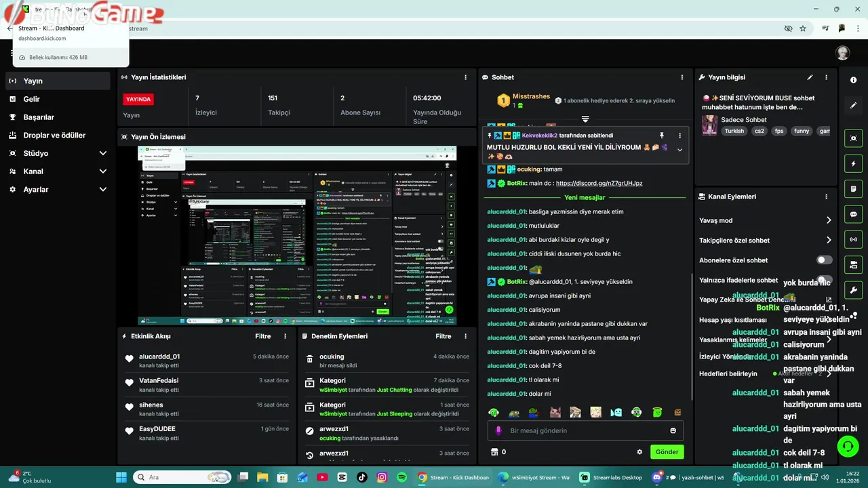Click the YAYINDA live badge

(138, 99)
